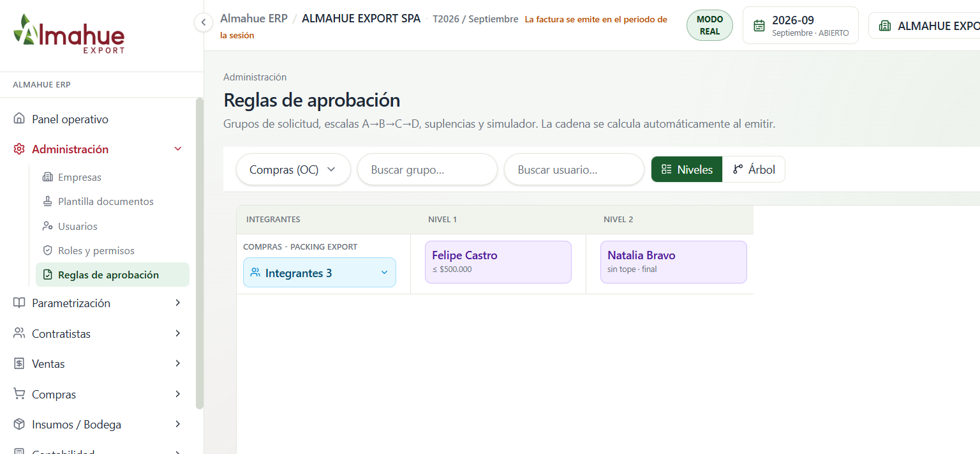Click the Parametrización book icon
The height and width of the screenshot is (454, 980).
coord(19,303)
